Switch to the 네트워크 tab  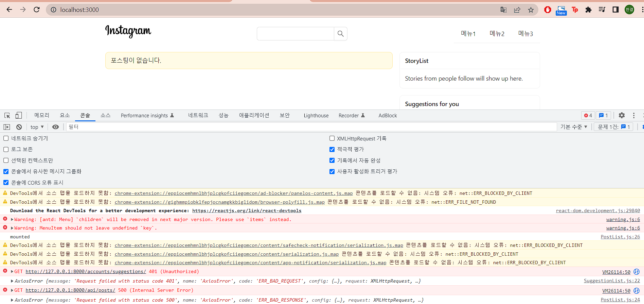(198, 115)
